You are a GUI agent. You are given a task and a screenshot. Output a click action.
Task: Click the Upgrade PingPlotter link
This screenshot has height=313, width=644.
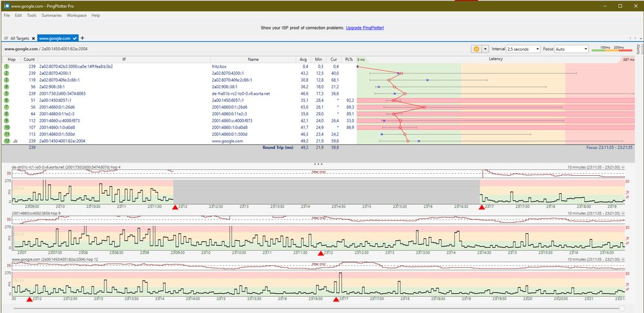[364, 28]
